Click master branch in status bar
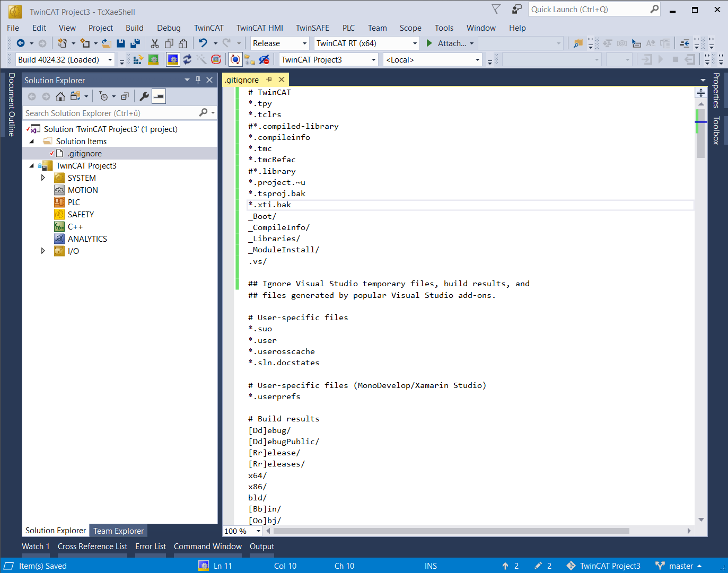The image size is (728, 573). (x=679, y=566)
